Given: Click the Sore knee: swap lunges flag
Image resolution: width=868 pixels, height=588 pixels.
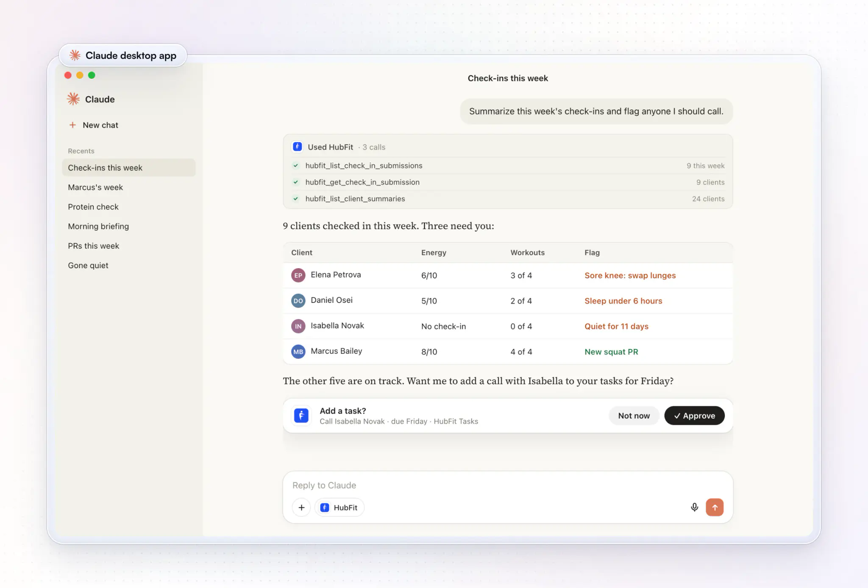Looking at the screenshot, I should [x=630, y=275].
